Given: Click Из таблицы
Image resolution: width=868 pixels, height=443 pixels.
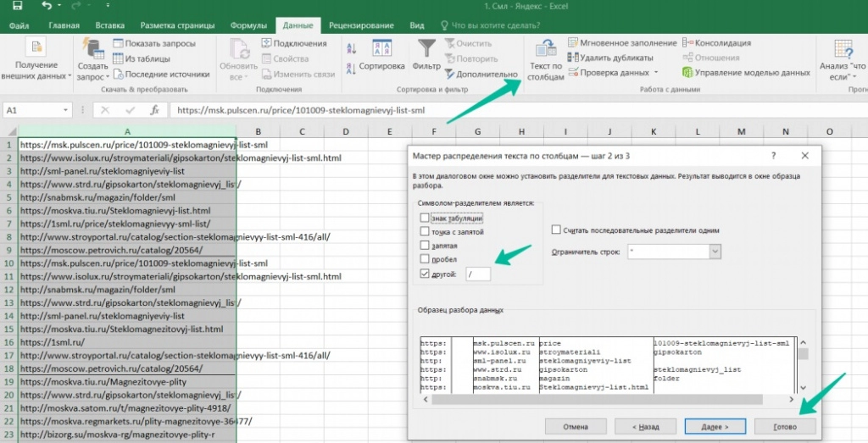Looking at the screenshot, I should tap(142, 58).
